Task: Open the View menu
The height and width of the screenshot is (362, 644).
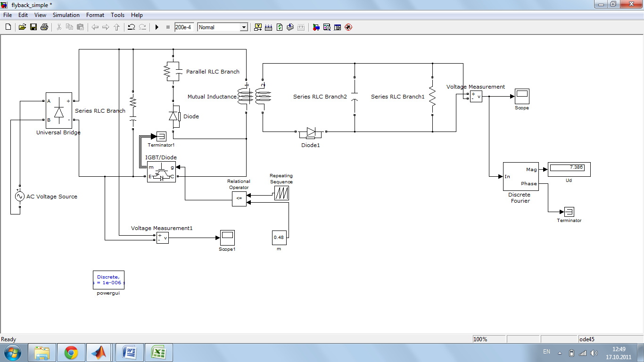Action: click(x=40, y=15)
